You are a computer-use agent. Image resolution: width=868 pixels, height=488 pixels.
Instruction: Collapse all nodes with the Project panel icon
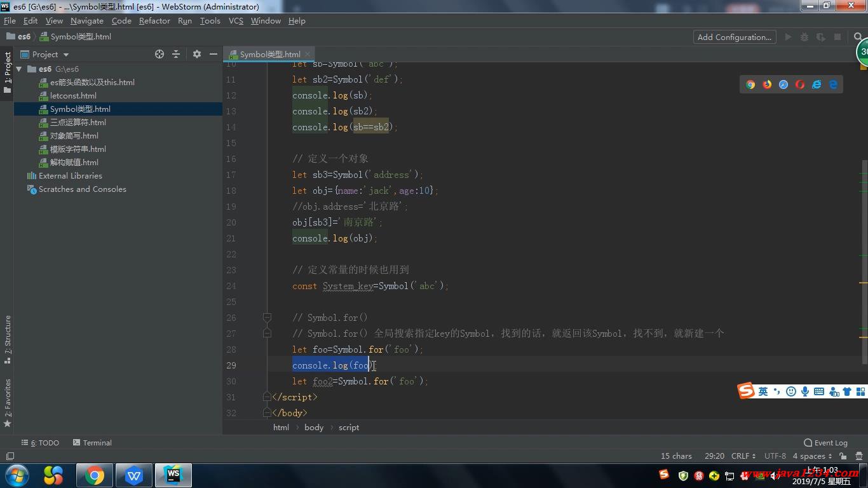pyautogui.click(x=176, y=54)
